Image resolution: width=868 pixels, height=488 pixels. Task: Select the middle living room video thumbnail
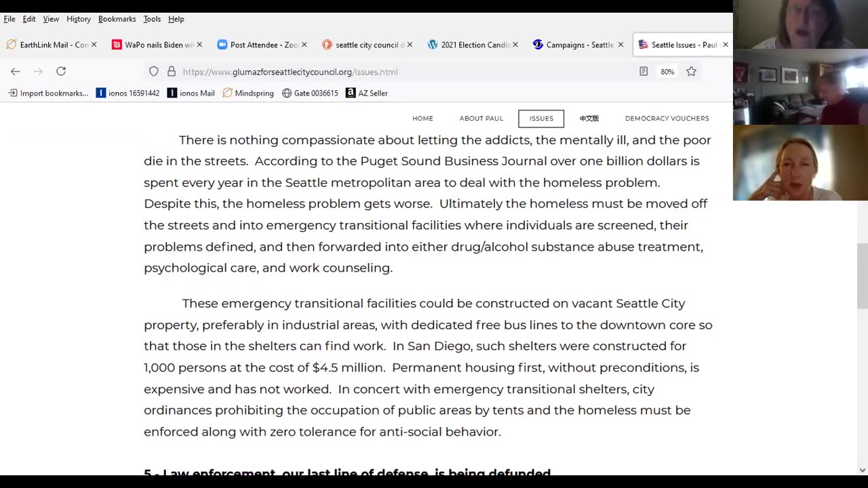click(x=800, y=87)
